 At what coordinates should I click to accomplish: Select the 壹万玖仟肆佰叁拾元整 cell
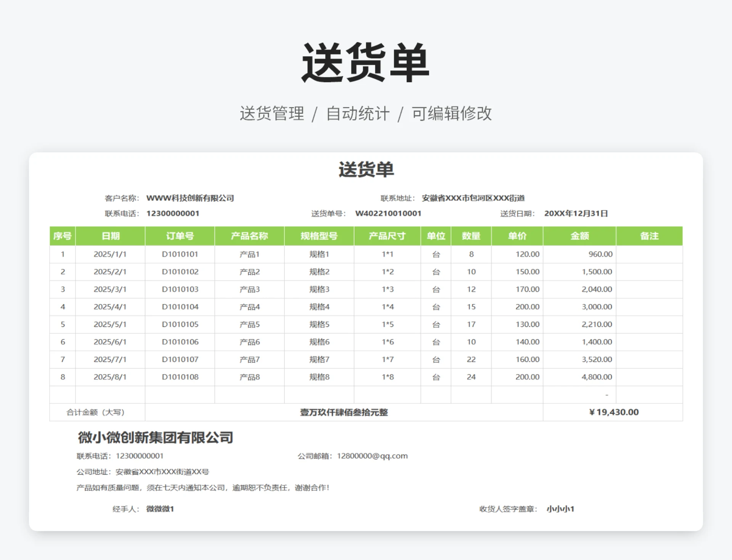click(x=344, y=412)
